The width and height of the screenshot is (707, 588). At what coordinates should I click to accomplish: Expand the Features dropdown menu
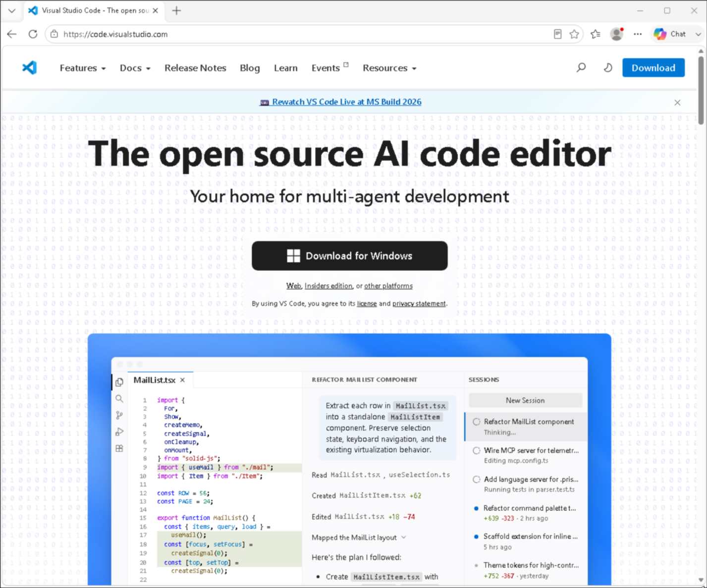coord(83,68)
